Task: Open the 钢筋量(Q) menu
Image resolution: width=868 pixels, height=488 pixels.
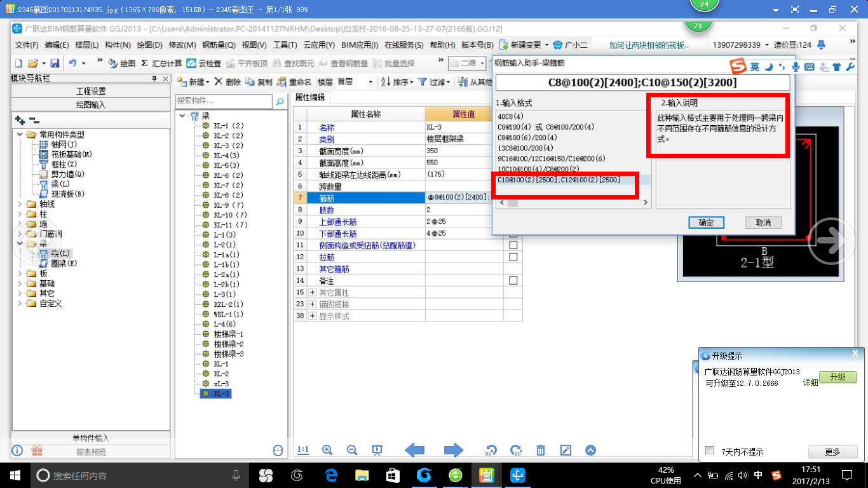Action: pyautogui.click(x=219, y=45)
